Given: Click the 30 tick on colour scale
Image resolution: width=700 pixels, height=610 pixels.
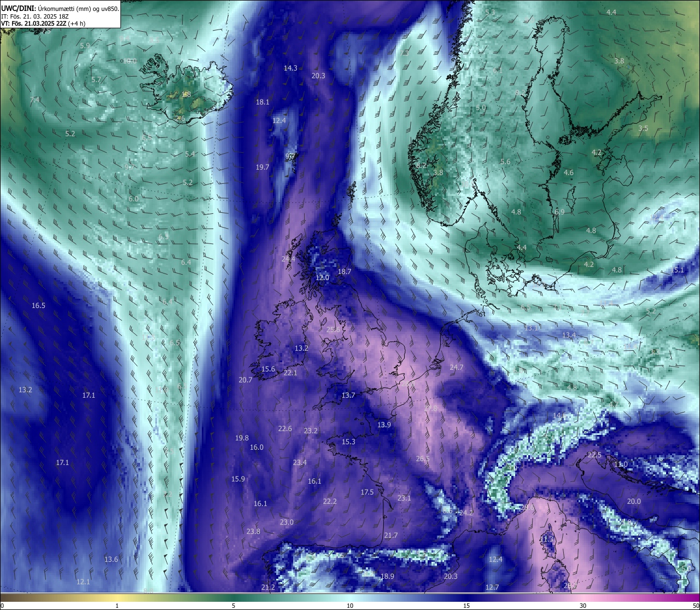Looking at the screenshot, I should pyautogui.click(x=583, y=606).
